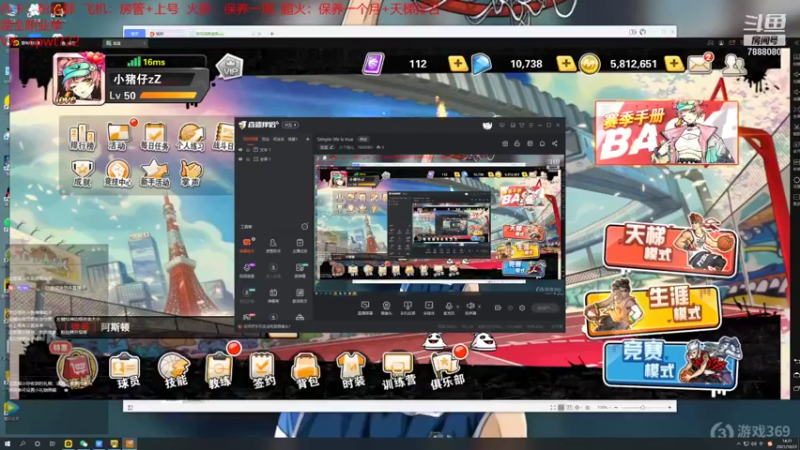The image size is (800, 450).
Task: Open the 每日任务 daily tasks icon
Action: (x=154, y=137)
